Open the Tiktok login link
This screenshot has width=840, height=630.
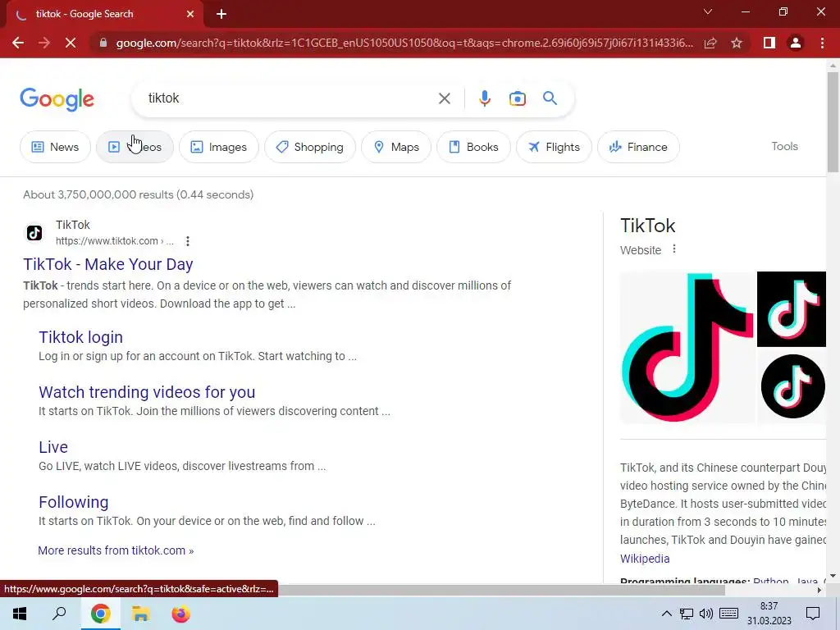coord(81,337)
